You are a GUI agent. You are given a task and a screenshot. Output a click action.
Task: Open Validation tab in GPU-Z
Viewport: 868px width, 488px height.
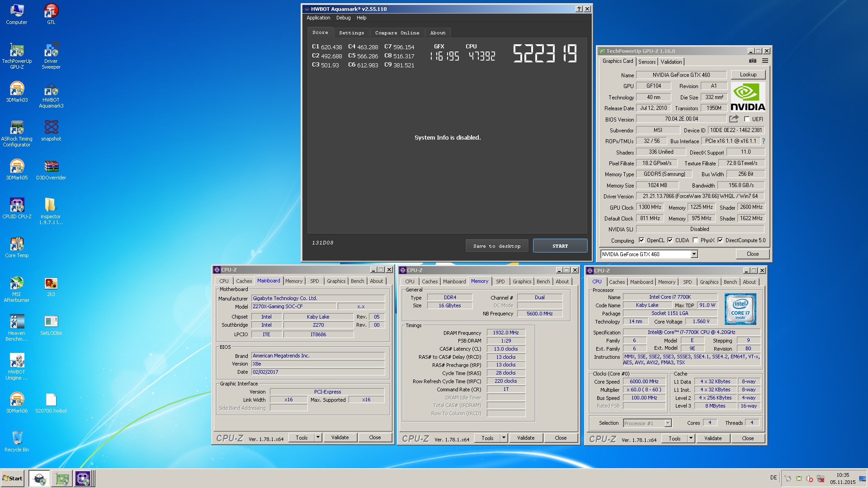[671, 62]
